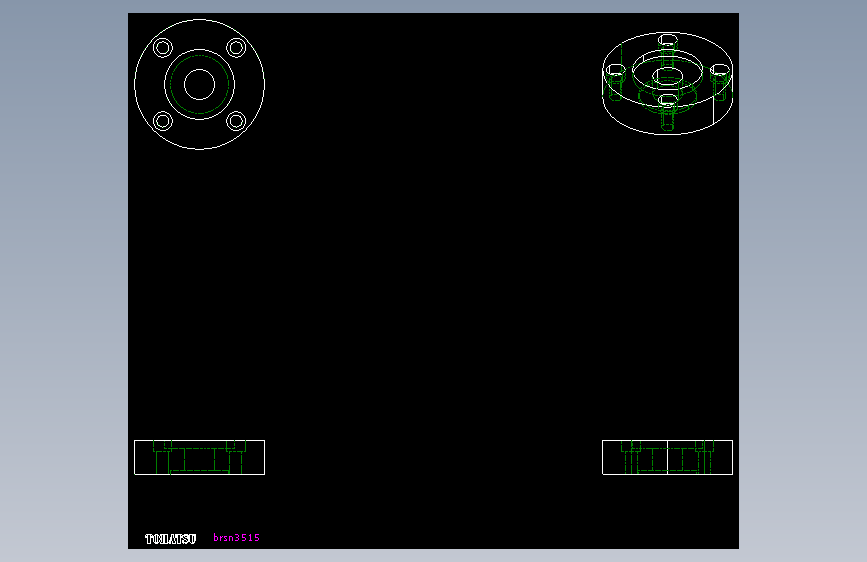This screenshot has width=867, height=562.
Task: Click the TOHATSU title text
Action: (170, 539)
